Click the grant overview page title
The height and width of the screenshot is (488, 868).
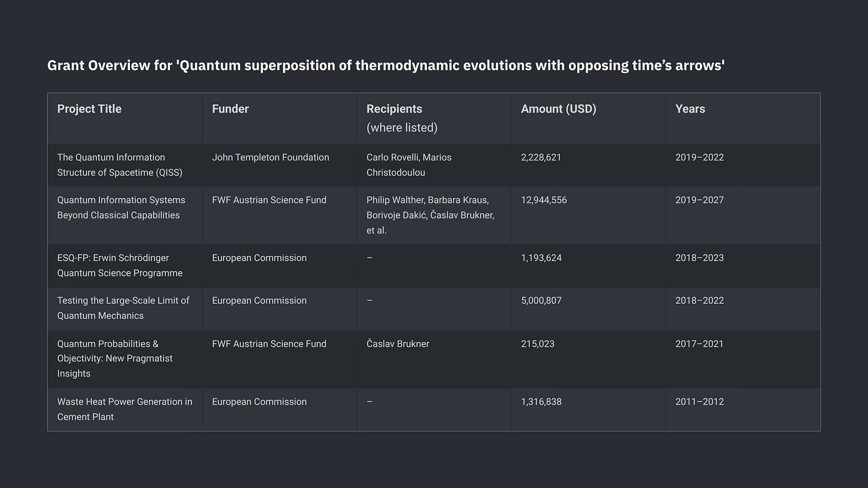pos(386,66)
